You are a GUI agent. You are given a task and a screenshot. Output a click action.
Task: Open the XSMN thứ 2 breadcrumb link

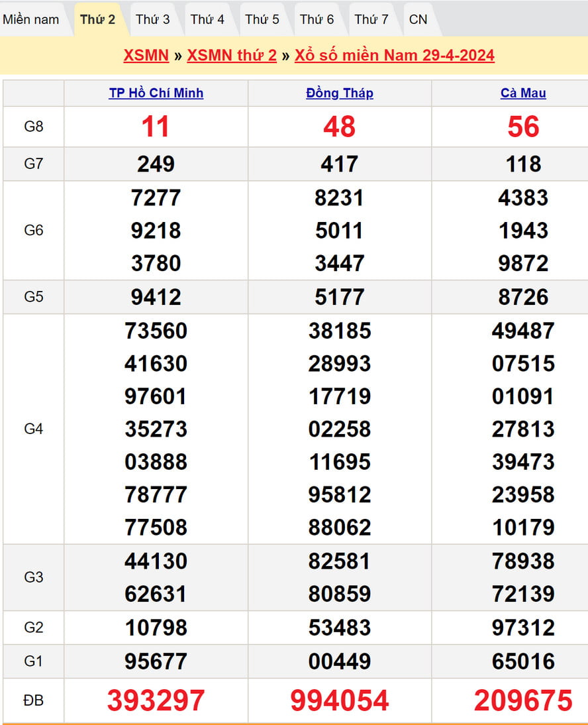(232, 55)
